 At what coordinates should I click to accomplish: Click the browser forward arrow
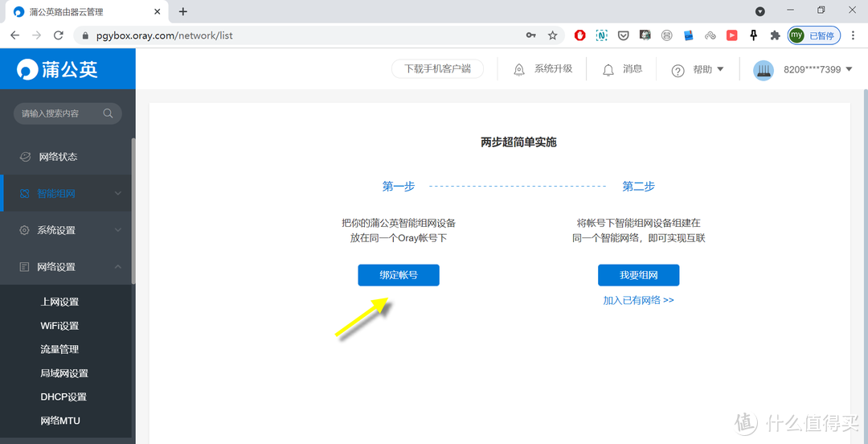click(x=36, y=35)
